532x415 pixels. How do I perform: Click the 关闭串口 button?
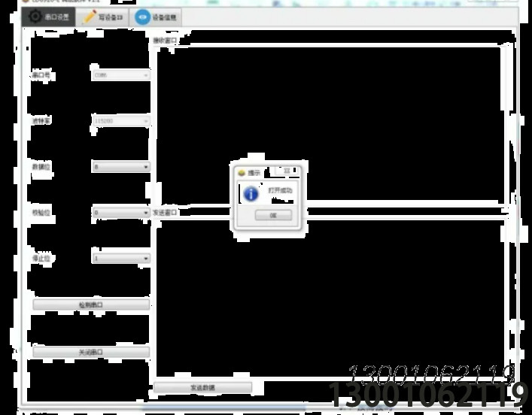click(x=91, y=352)
